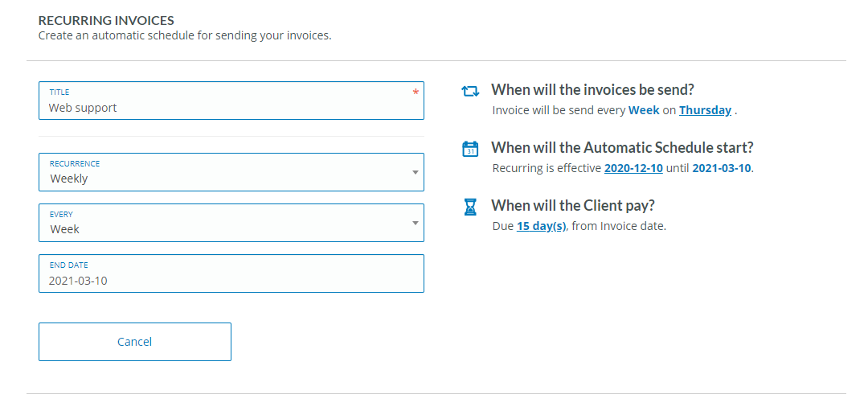Click 'When will the invoices be send?' heading
Image resolution: width=868 pixels, height=415 pixels.
point(592,90)
